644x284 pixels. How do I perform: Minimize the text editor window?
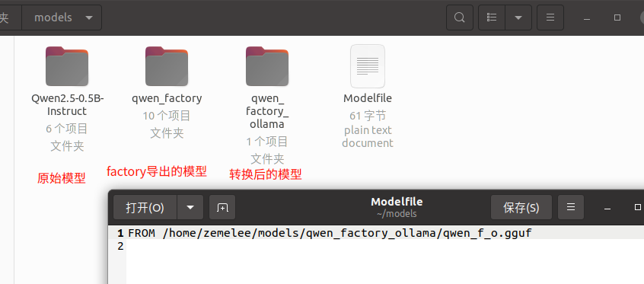607,209
